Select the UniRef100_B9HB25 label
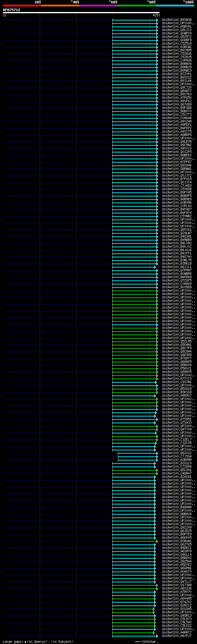The height and width of the screenshot is (644, 197). tap(177, 67)
